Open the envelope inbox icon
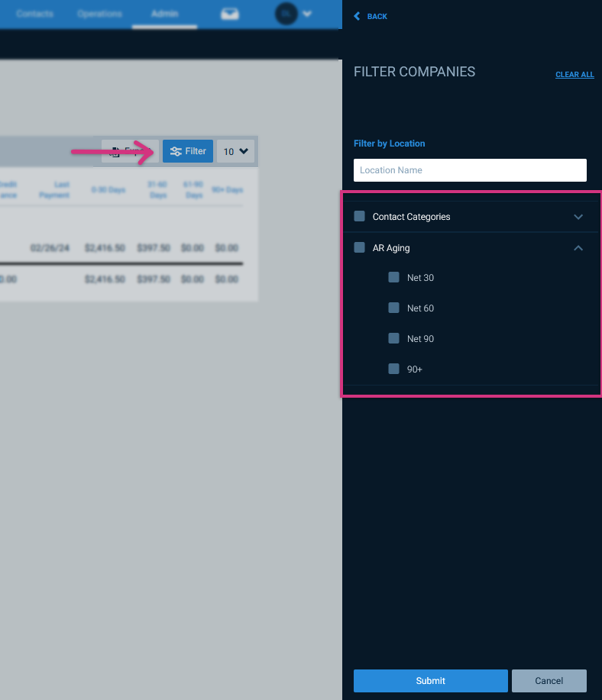The height and width of the screenshot is (700, 602). (x=229, y=14)
